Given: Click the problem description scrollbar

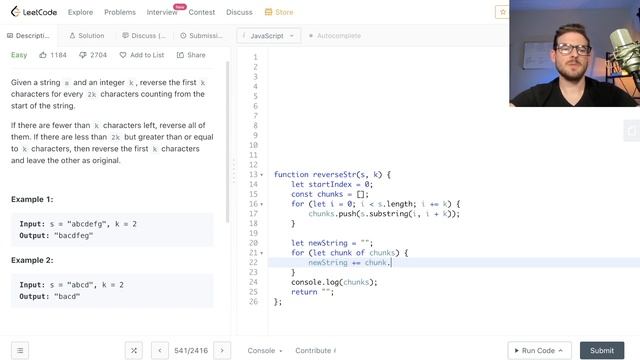Looking at the screenshot, I should pyautogui.click(x=227, y=142).
